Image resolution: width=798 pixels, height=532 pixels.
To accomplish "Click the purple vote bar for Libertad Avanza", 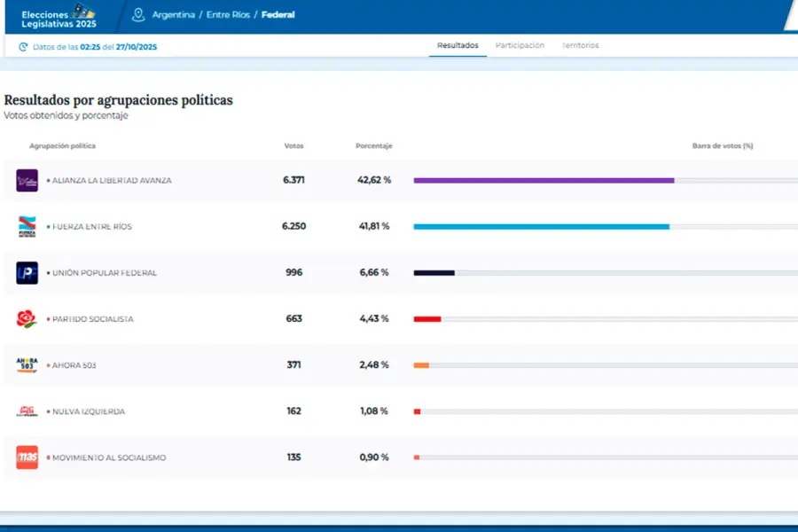I will (x=544, y=180).
